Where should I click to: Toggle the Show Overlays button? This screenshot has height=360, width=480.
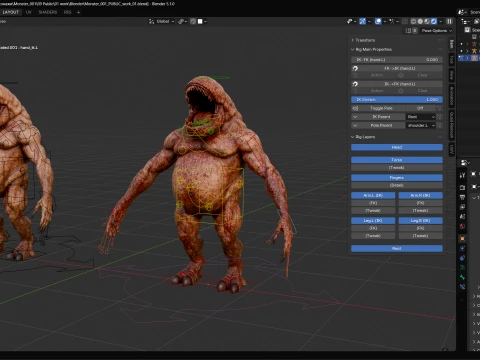pos(378,21)
